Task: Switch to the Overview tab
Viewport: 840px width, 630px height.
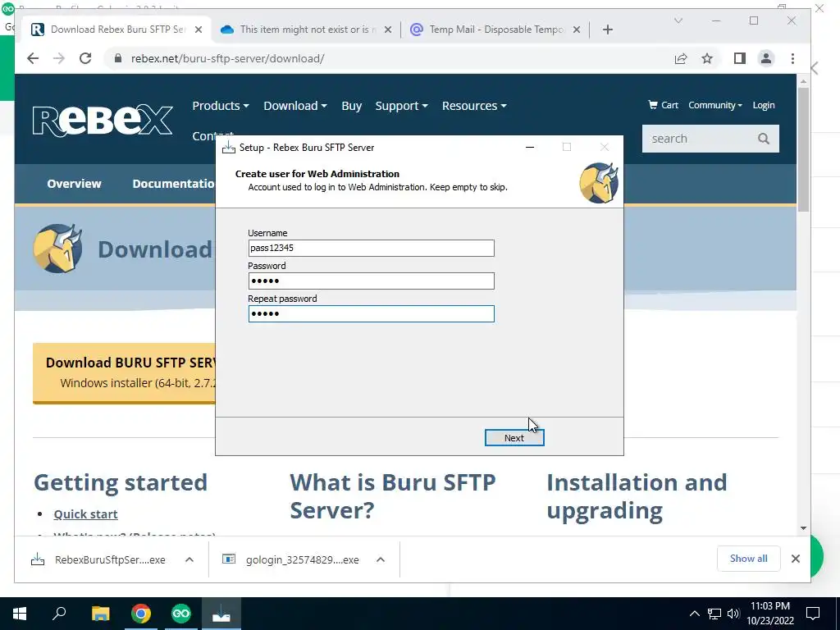Action: 74,184
